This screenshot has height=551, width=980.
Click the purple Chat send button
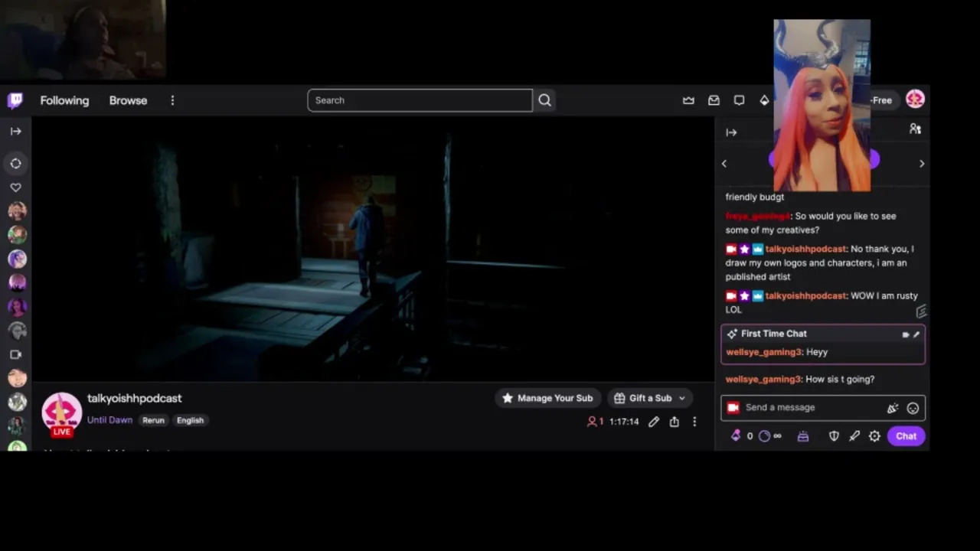(906, 436)
